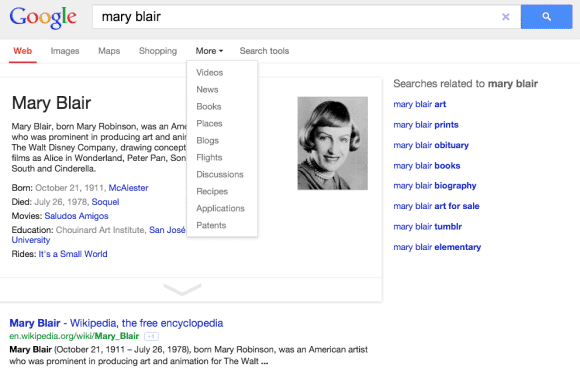
Task: Choose News from the More menu
Action: point(207,90)
